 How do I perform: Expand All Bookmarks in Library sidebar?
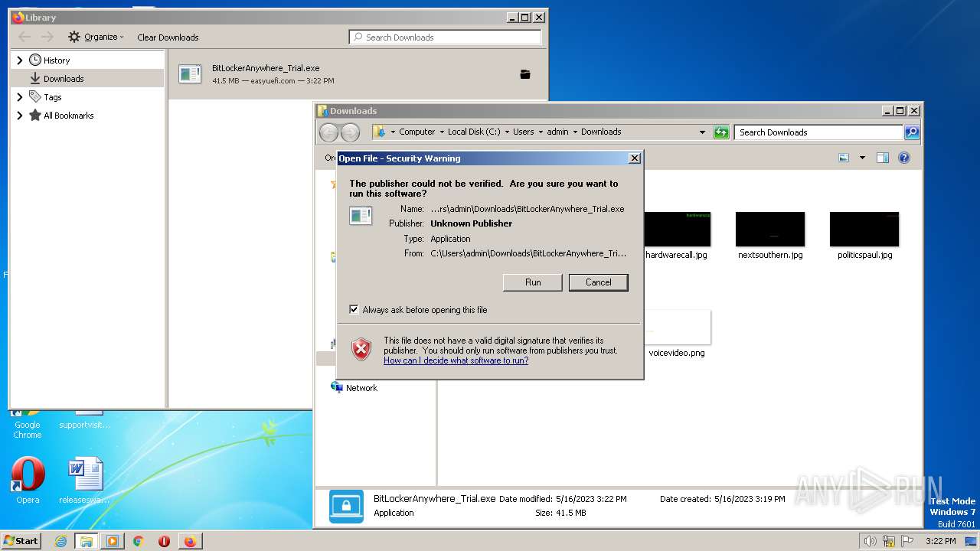[x=20, y=116]
